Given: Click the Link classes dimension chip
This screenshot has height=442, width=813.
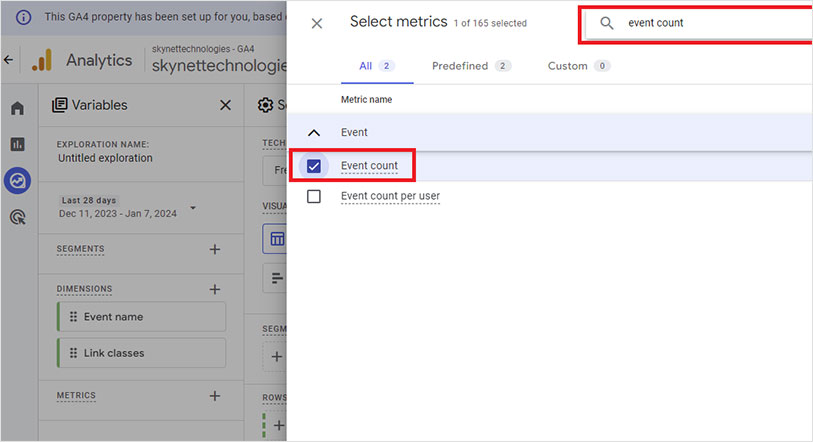Looking at the screenshot, I should coord(141,353).
